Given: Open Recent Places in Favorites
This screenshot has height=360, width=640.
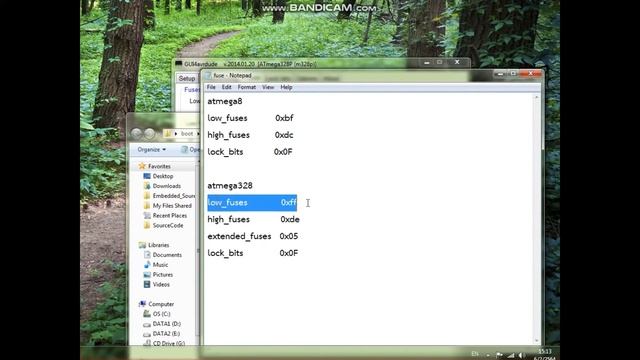Looking at the screenshot, I should (170, 216).
